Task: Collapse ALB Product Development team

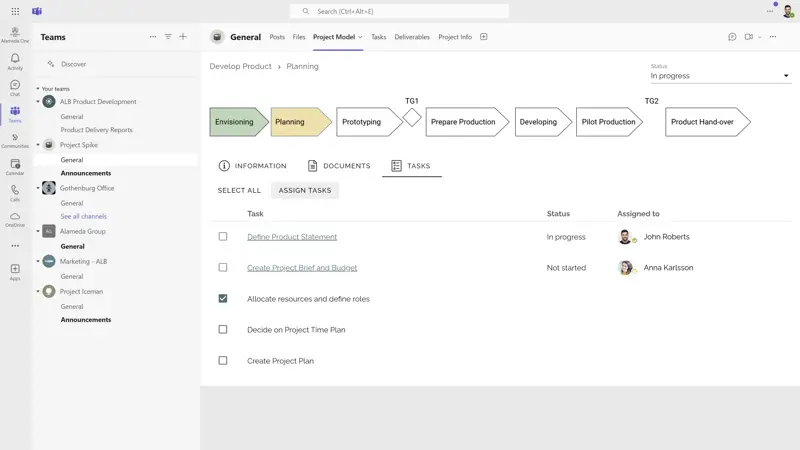Action: (38, 102)
